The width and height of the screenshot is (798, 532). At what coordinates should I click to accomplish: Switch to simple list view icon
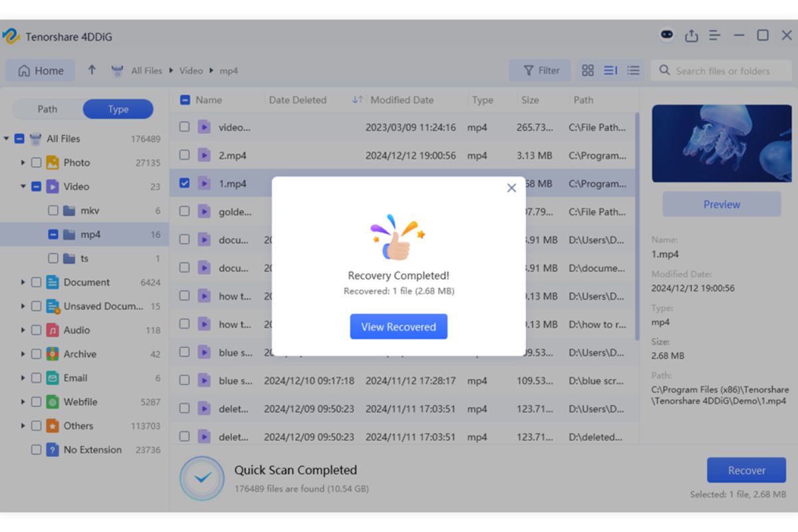(634, 70)
